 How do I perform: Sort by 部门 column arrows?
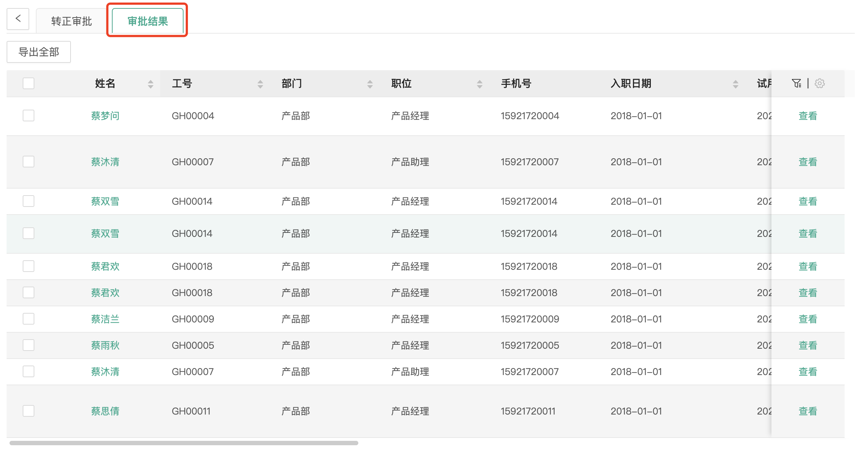(x=370, y=84)
